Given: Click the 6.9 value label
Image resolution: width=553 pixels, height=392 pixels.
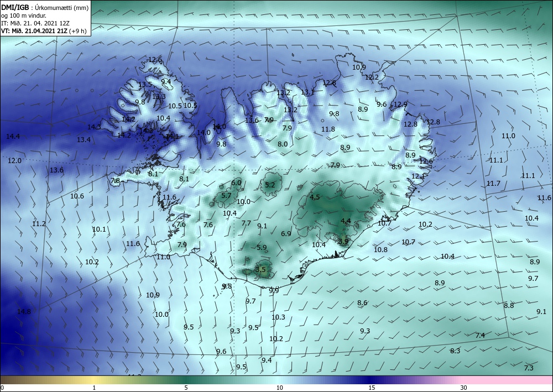Looking at the screenshot, I should point(286,234).
